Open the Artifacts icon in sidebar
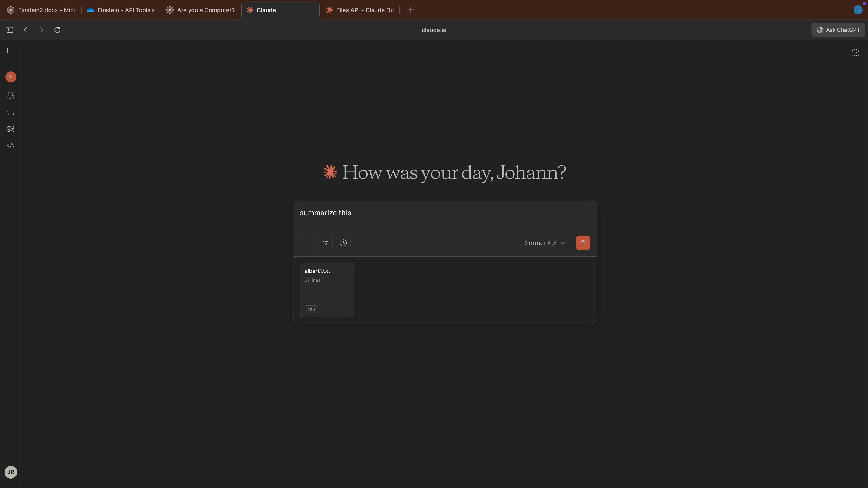 click(x=11, y=129)
